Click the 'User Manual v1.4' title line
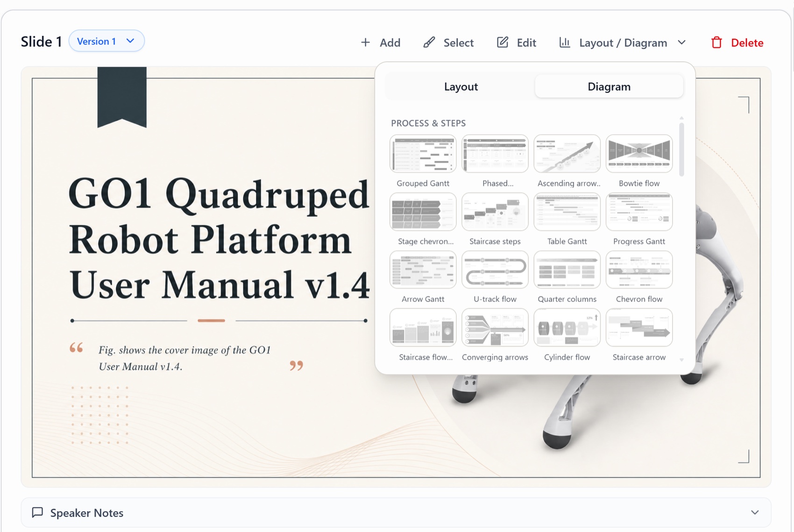The height and width of the screenshot is (532, 794). point(220,284)
